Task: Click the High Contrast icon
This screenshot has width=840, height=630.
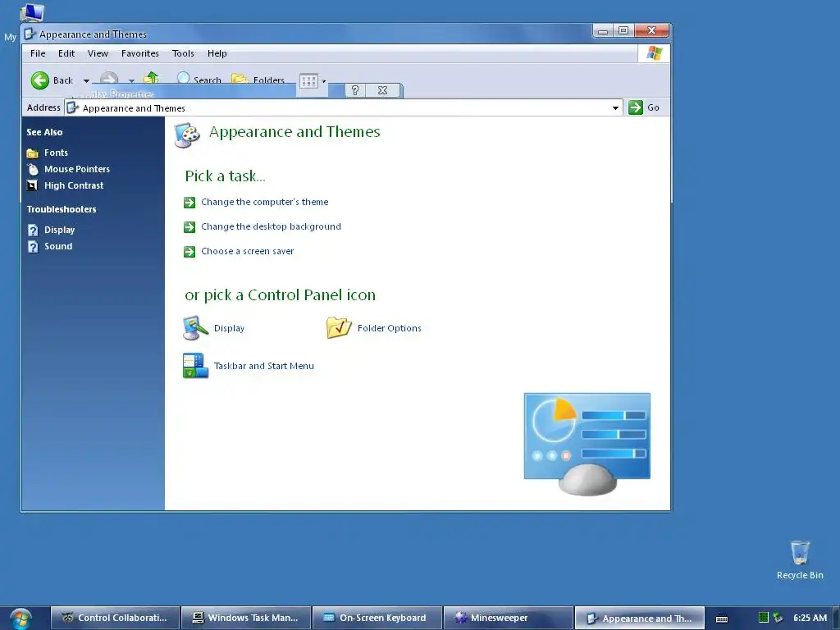Action: [x=32, y=185]
